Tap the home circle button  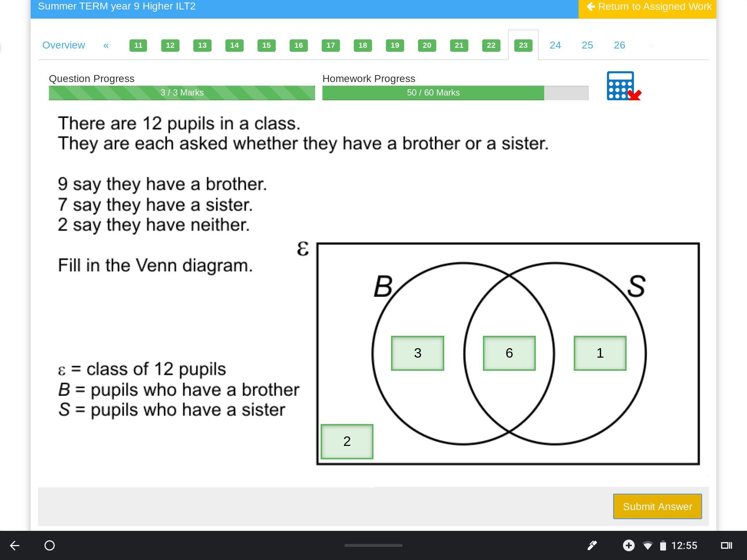tap(50, 545)
